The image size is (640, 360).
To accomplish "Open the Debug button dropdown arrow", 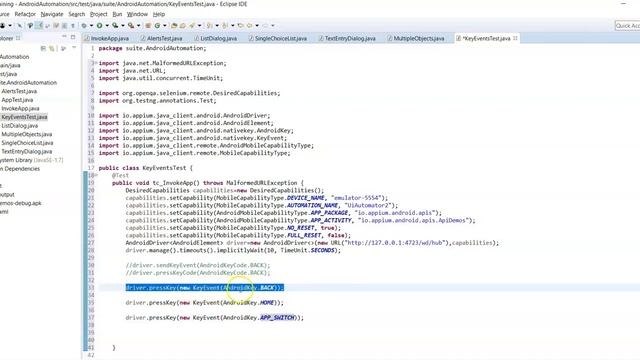I will click(91, 26).
